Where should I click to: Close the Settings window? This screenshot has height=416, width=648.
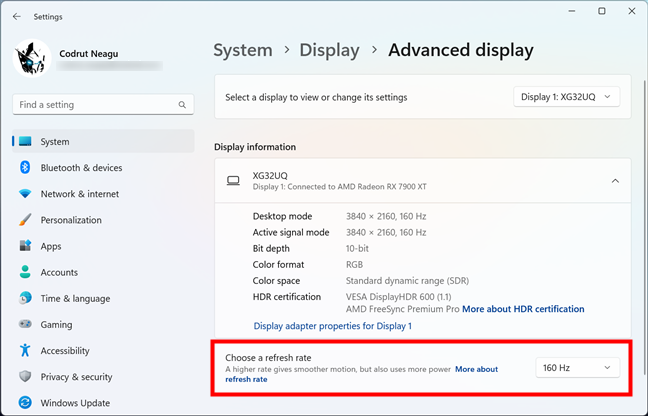[632, 11]
